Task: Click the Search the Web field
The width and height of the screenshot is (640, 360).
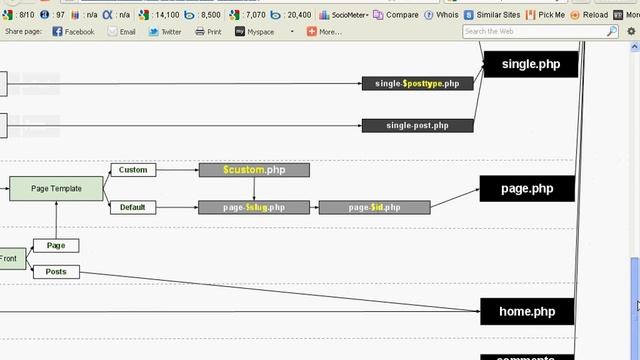Action: tap(534, 31)
